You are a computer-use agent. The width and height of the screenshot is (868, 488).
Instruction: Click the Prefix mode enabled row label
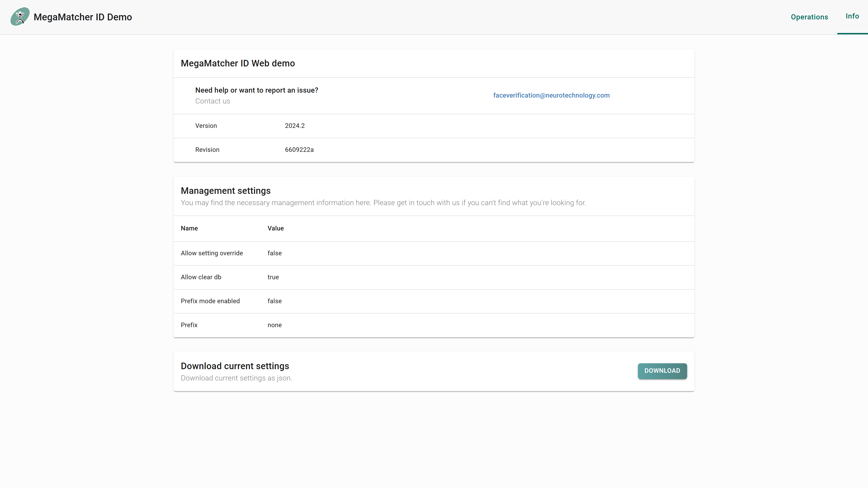[210, 301]
